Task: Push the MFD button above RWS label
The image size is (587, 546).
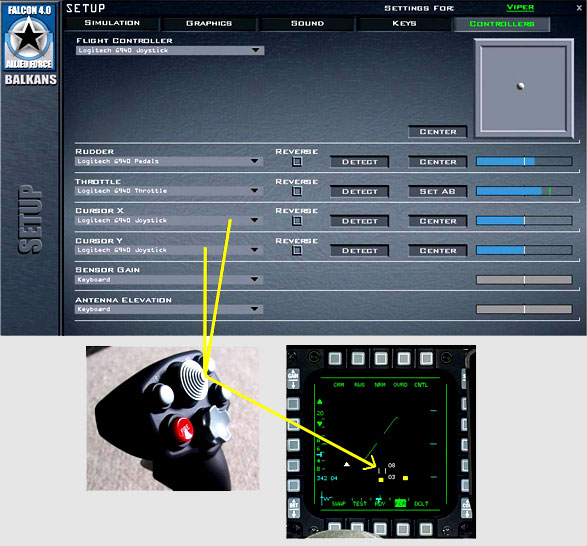Action: pyautogui.click(x=358, y=358)
